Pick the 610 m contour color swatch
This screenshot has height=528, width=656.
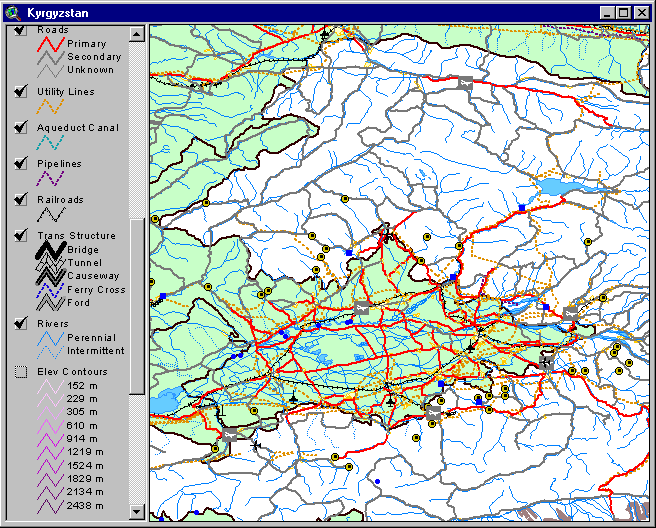point(50,426)
